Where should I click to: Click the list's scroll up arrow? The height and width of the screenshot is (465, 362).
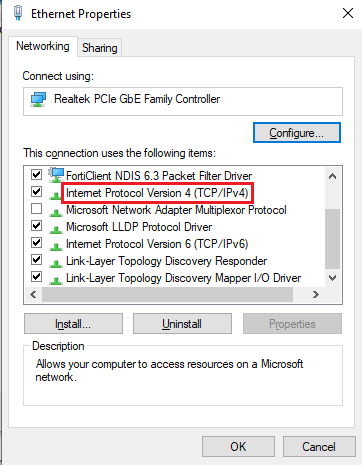pos(332,176)
